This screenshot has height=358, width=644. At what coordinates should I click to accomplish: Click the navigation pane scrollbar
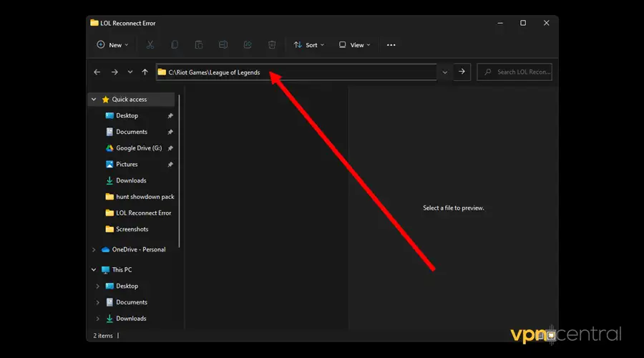(x=179, y=170)
